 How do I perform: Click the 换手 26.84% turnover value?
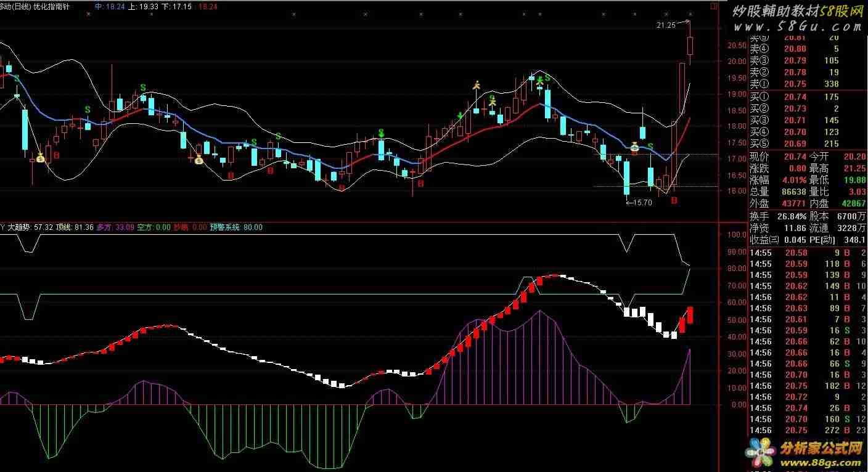(792, 216)
